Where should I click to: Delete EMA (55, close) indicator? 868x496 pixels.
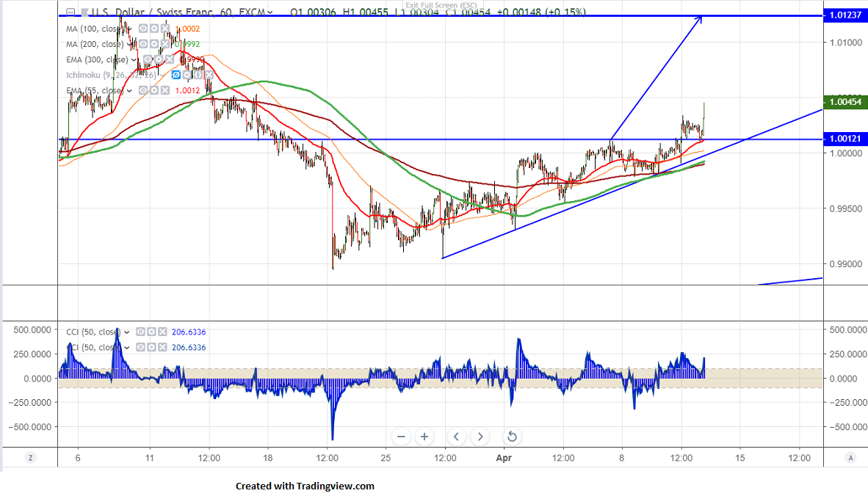point(165,91)
